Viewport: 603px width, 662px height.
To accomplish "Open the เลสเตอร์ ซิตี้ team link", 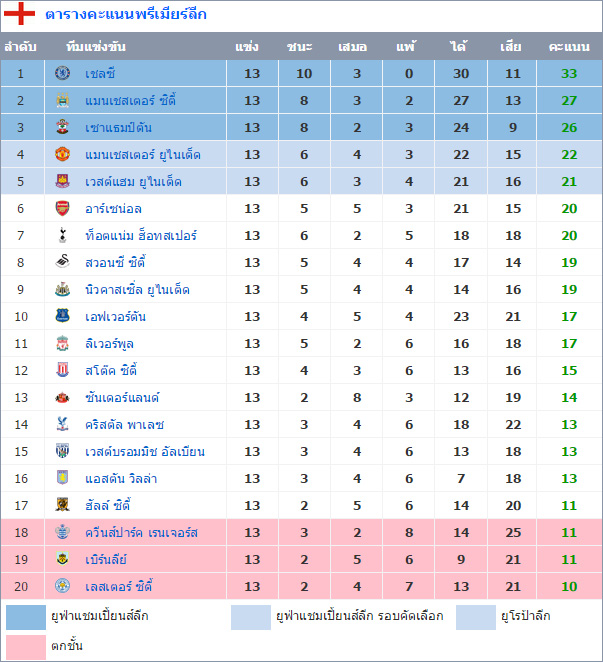I will pyautogui.click(x=119, y=586).
